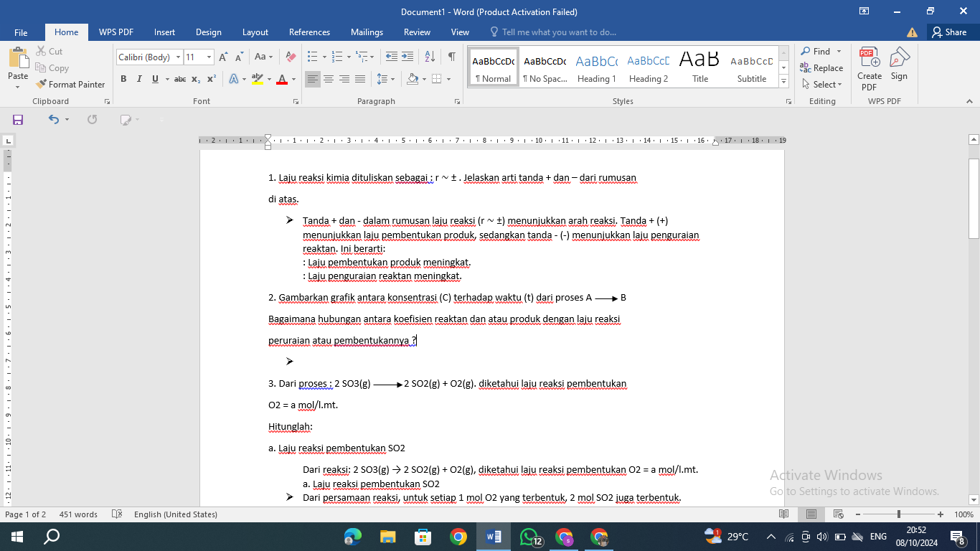Click the Share button
Image resolution: width=980 pixels, height=551 pixels.
pos(949,32)
